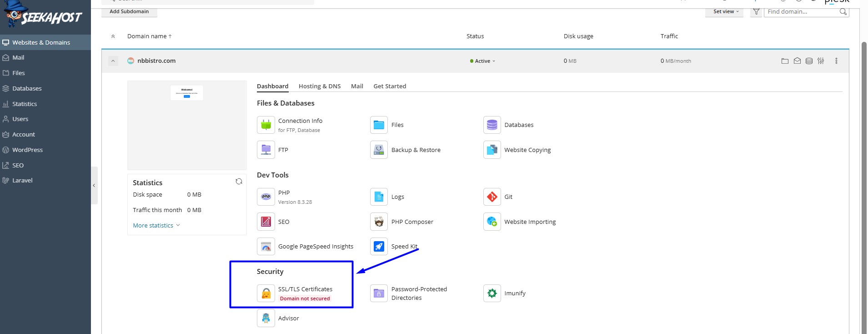The height and width of the screenshot is (334, 868).
Task: Click the domain filter funnel icon
Action: (x=756, y=12)
